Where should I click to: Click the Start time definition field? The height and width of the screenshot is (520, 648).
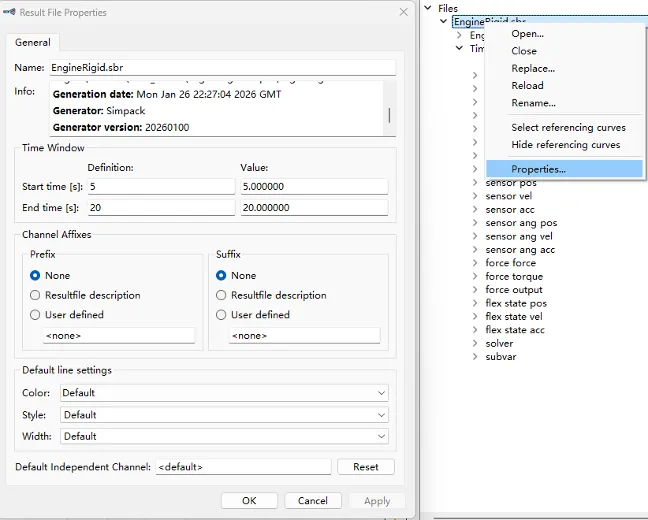pos(160,187)
